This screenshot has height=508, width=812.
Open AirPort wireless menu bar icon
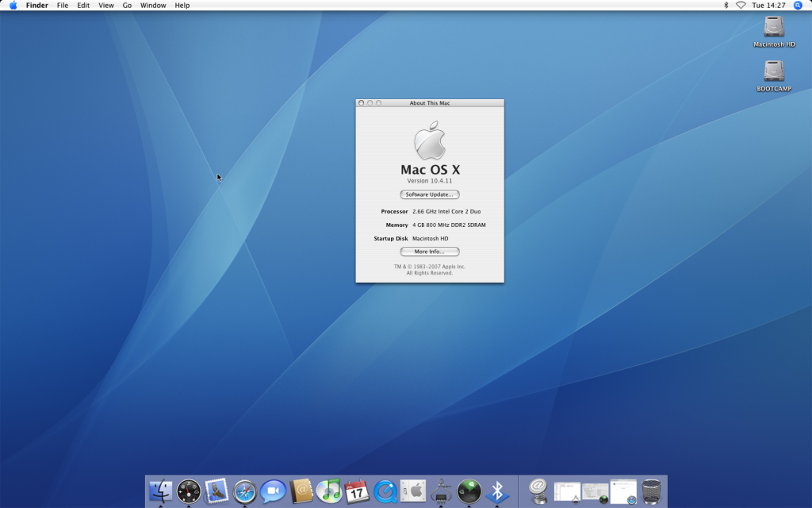pos(741,6)
